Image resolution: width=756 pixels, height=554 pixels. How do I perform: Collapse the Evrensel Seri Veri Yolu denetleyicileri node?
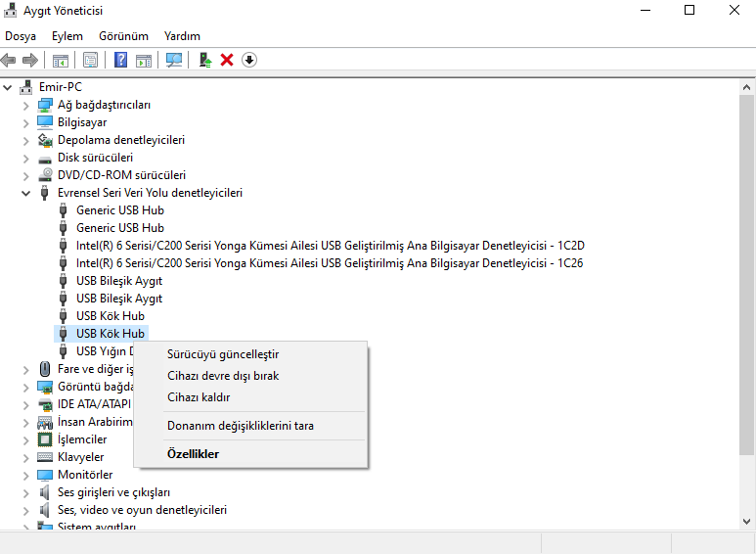(26, 193)
